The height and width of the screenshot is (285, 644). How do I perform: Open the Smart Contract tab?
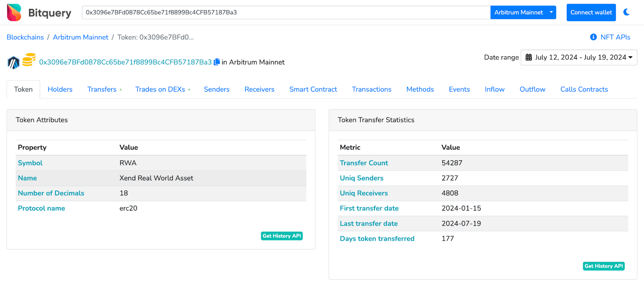313,89
